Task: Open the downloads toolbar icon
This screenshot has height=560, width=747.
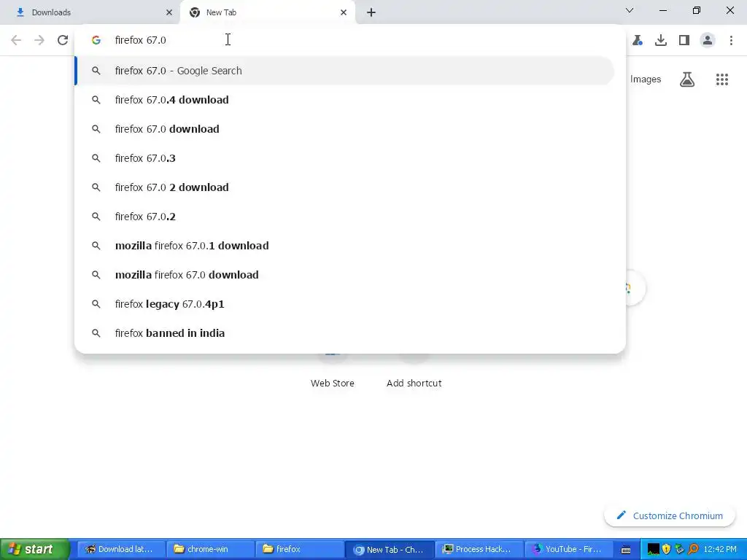Action: pos(661,40)
